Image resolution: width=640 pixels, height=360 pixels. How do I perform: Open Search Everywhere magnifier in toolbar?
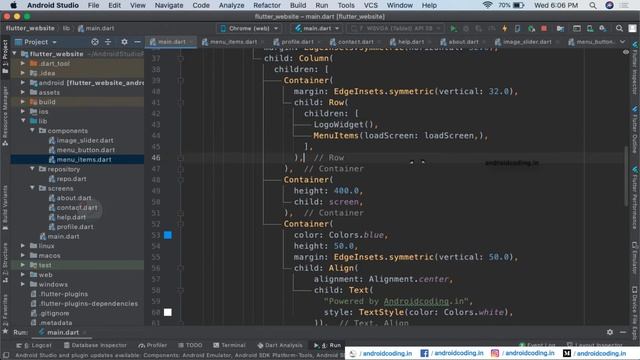(x=619, y=29)
